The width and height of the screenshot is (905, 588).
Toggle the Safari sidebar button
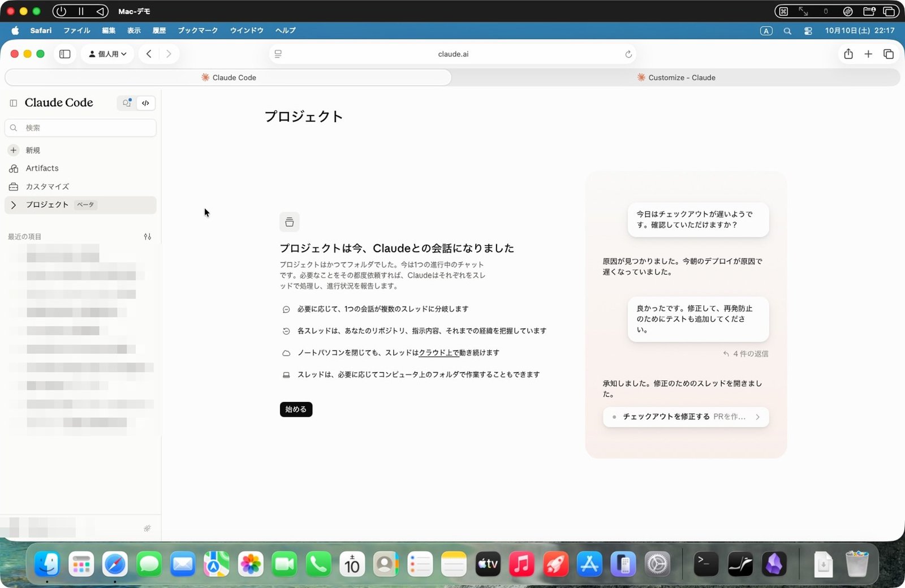click(x=65, y=54)
